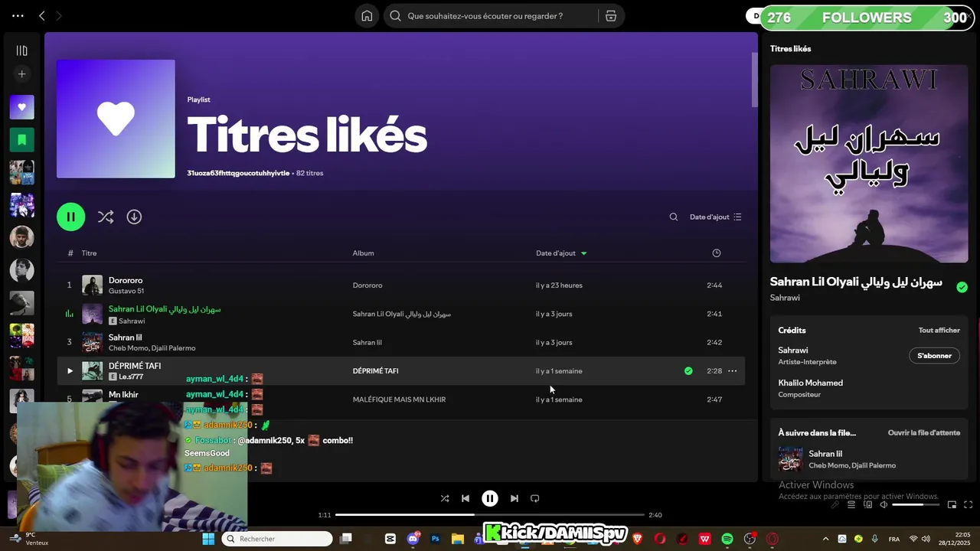Toggle liked checkmark in now playing panel
The width and height of the screenshot is (980, 551).
click(x=962, y=287)
